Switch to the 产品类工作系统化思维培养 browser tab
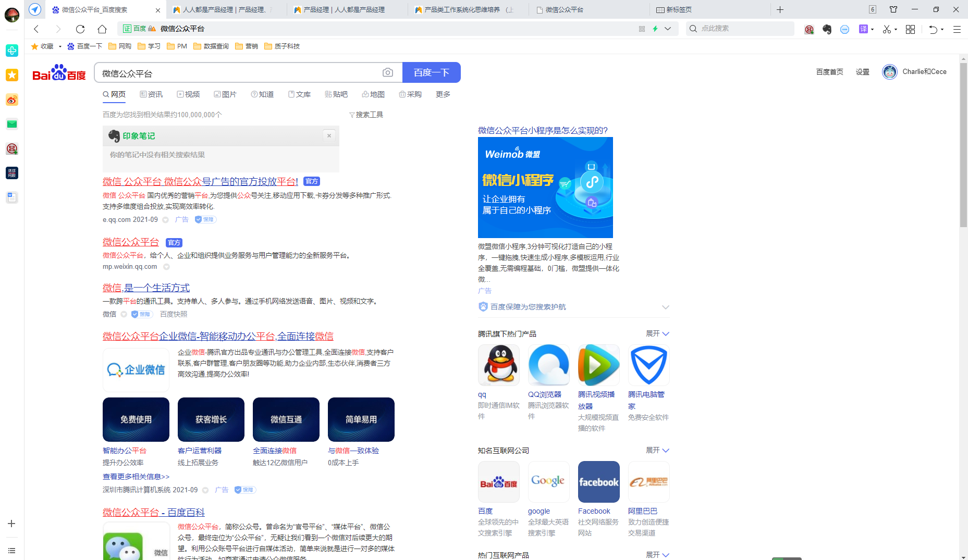Screen dimensions: 968x560 pos(468,9)
